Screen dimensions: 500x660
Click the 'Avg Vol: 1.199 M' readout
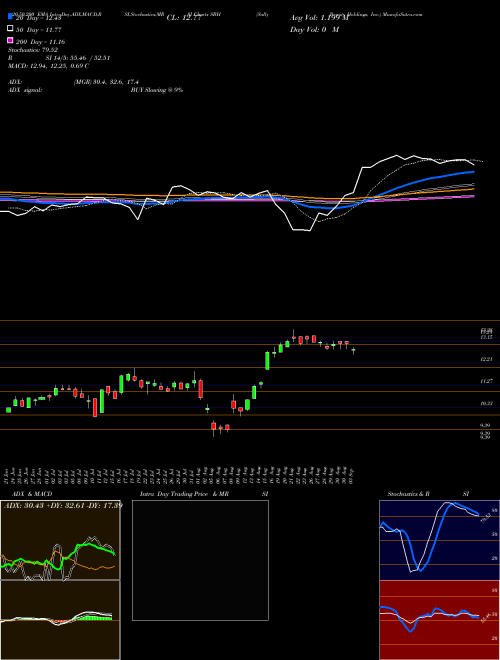320,18
